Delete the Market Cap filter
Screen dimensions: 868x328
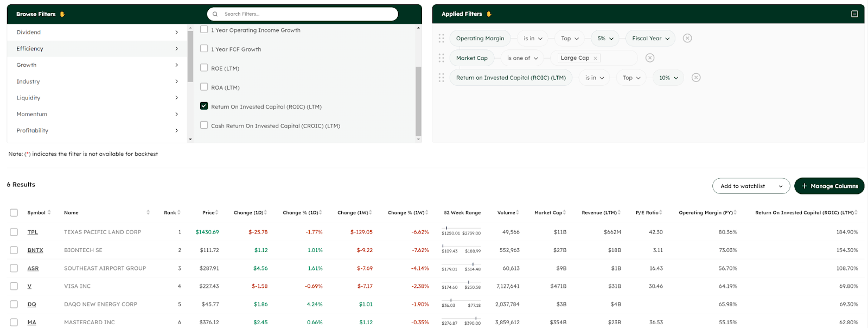click(649, 58)
